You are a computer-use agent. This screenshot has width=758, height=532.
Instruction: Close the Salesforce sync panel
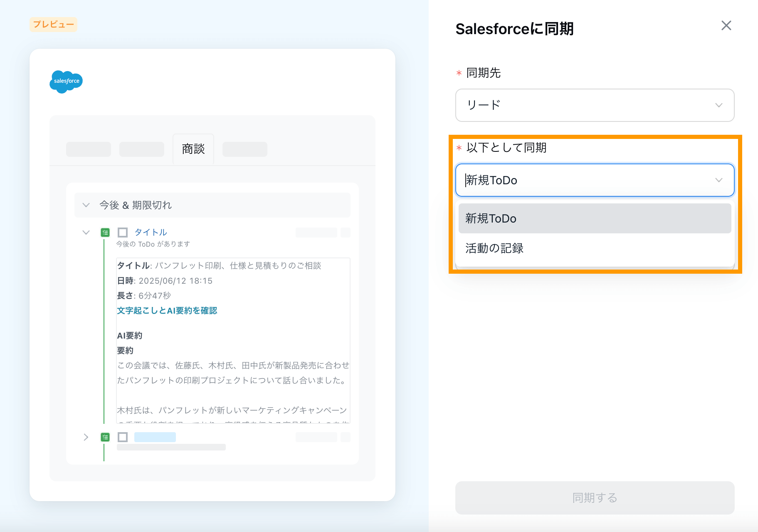726,26
